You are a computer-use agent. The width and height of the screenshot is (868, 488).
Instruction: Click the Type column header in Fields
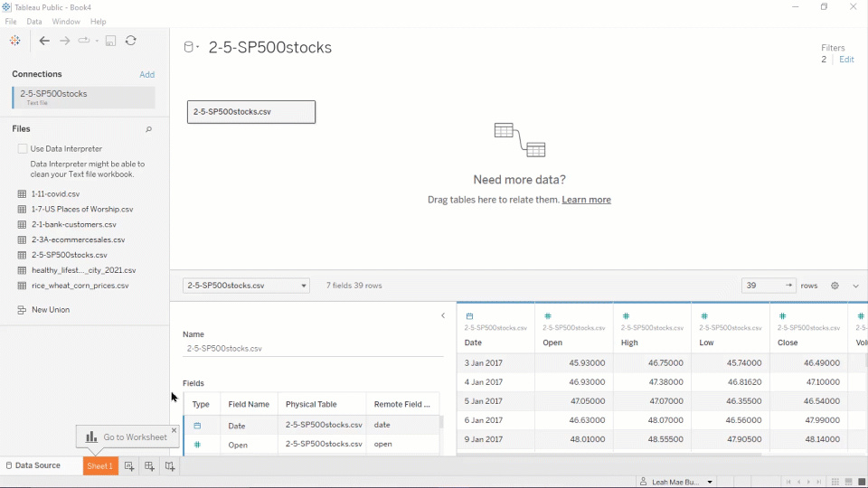(201, 405)
